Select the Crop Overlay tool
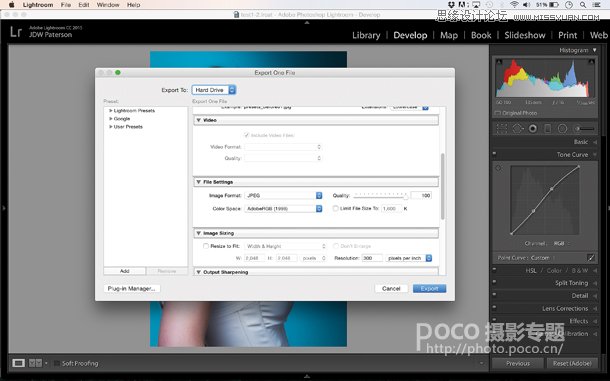Image resolution: width=610 pixels, height=381 pixels. [502, 128]
